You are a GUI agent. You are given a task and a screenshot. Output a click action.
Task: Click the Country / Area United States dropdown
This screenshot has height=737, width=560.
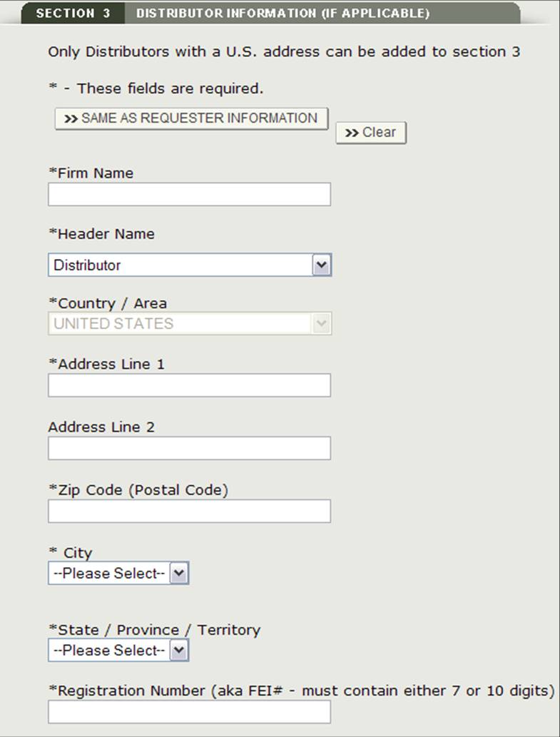click(x=189, y=324)
